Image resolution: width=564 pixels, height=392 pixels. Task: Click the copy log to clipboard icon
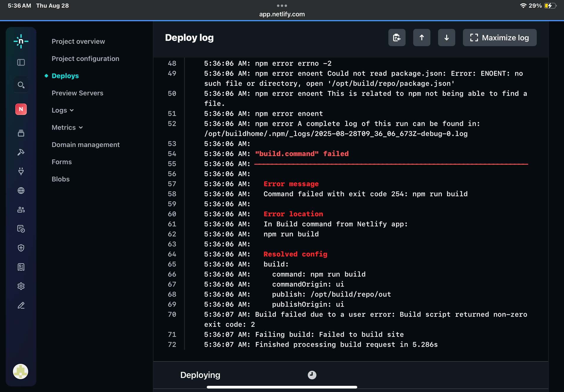397,38
